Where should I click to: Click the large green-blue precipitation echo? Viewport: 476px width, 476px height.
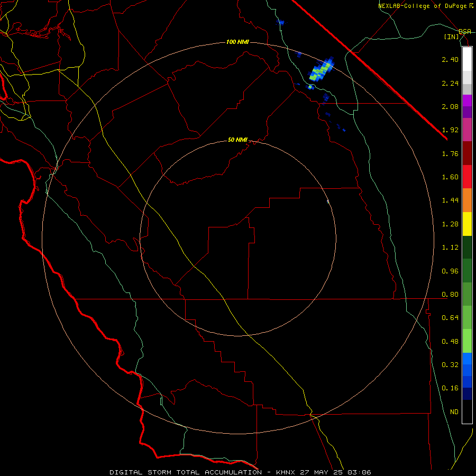[322, 69]
